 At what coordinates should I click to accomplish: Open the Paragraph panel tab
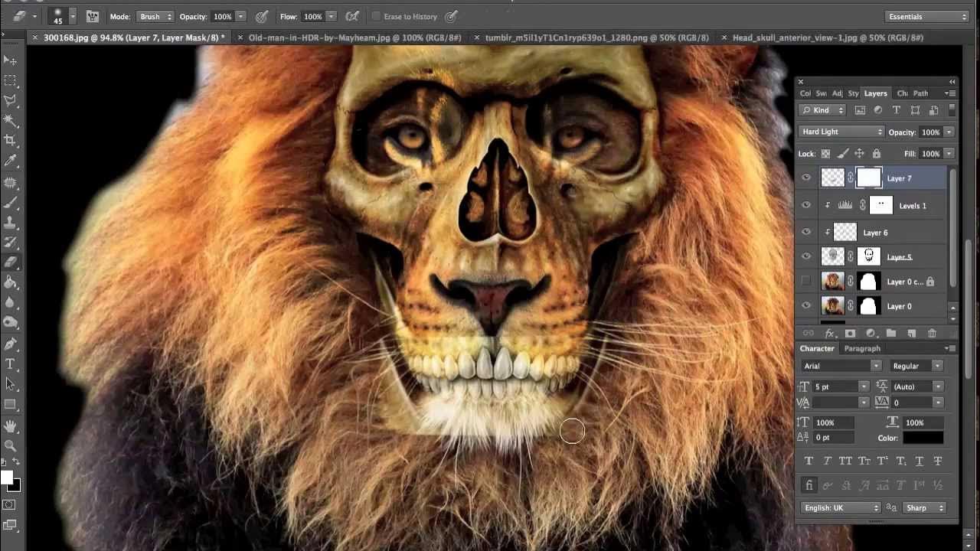coord(862,348)
